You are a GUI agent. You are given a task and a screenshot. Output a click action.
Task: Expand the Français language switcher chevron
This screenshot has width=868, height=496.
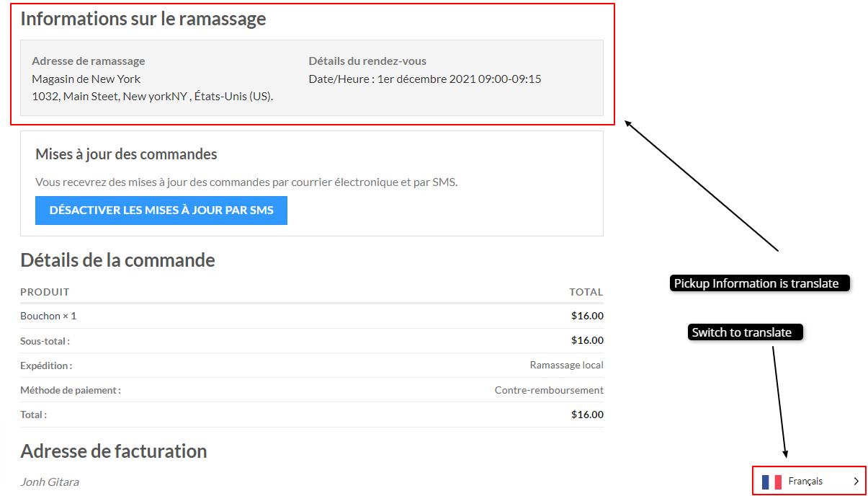[x=856, y=482]
